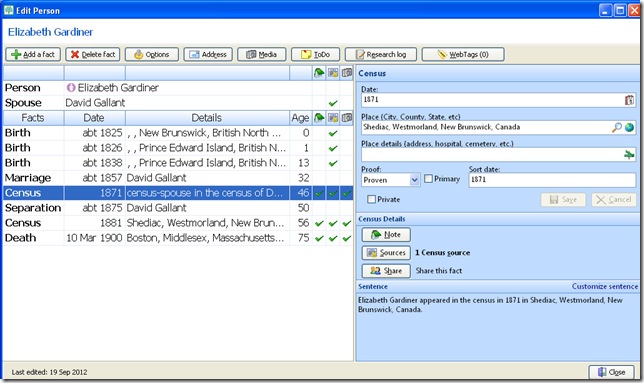Open the Media button

(x=261, y=54)
